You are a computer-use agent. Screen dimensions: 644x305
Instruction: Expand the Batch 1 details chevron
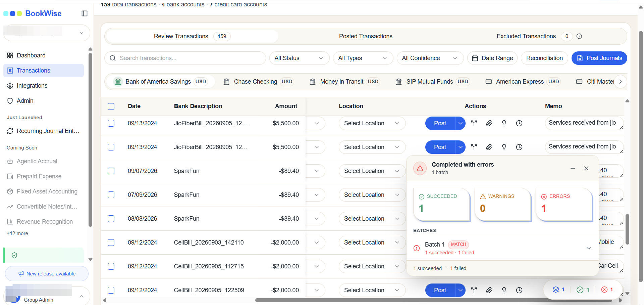(588, 248)
